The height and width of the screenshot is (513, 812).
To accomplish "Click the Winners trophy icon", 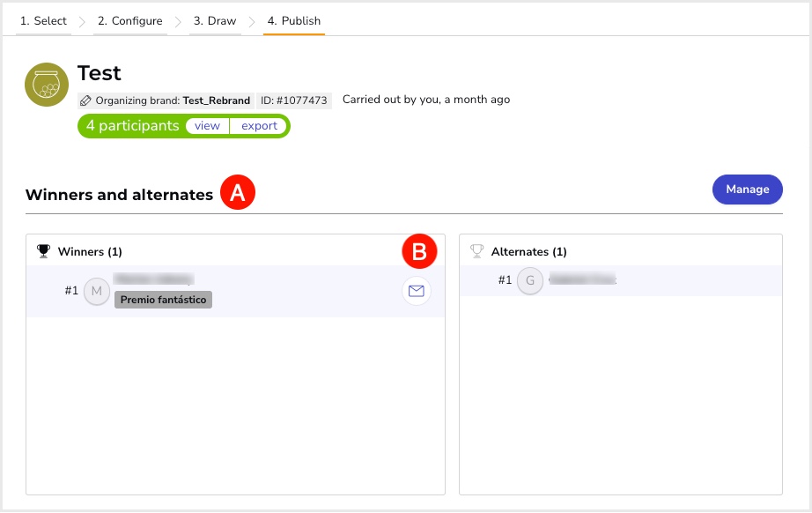I will click(x=43, y=251).
